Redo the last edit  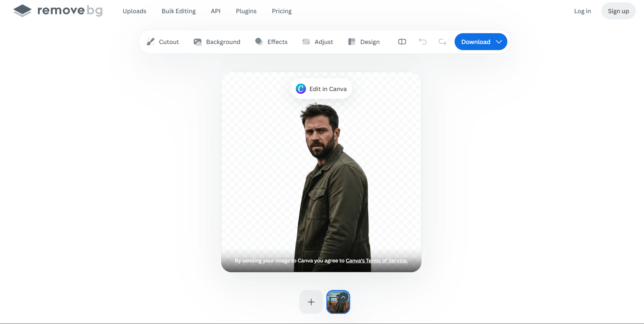(x=442, y=42)
